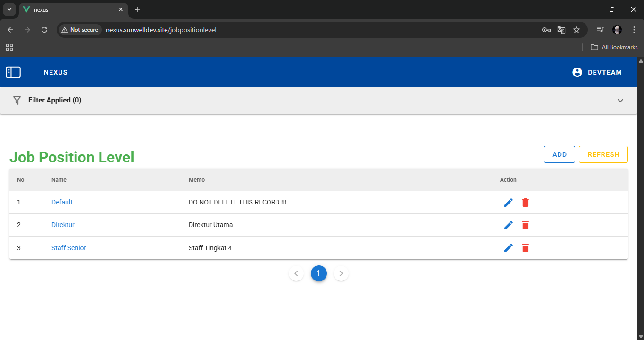Open the DEVTEAM user account menu

597,72
